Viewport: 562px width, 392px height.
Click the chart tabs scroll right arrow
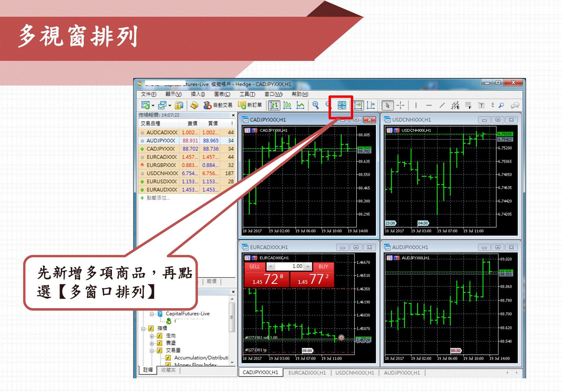pos(516,373)
